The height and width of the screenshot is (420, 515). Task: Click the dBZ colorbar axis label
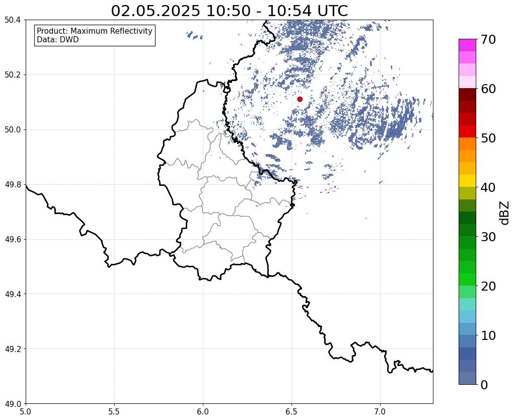click(x=505, y=213)
